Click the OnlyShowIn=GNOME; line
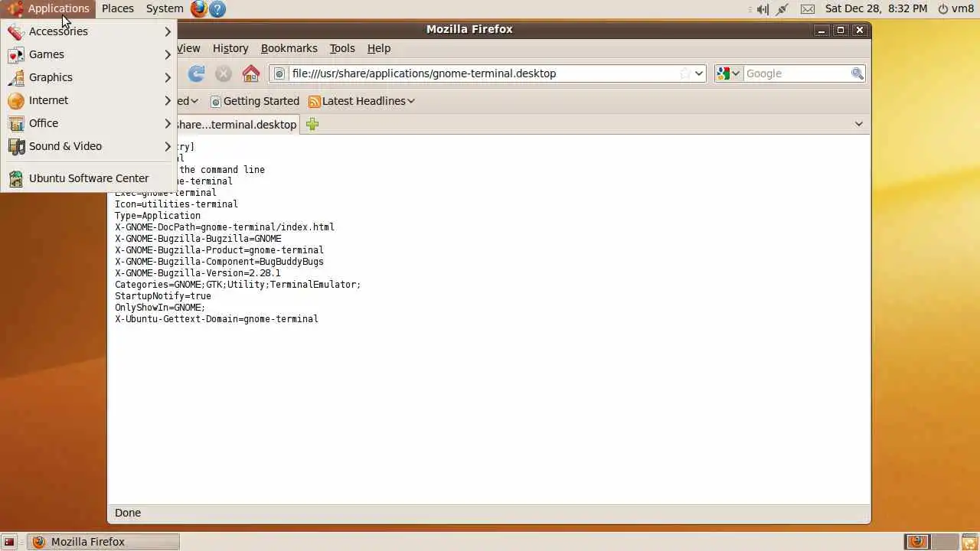Screen dimensions: 980x551 click(160, 308)
